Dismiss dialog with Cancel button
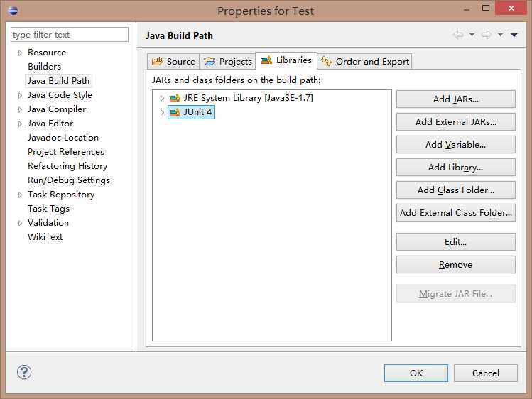The width and height of the screenshot is (532, 399). click(486, 373)
